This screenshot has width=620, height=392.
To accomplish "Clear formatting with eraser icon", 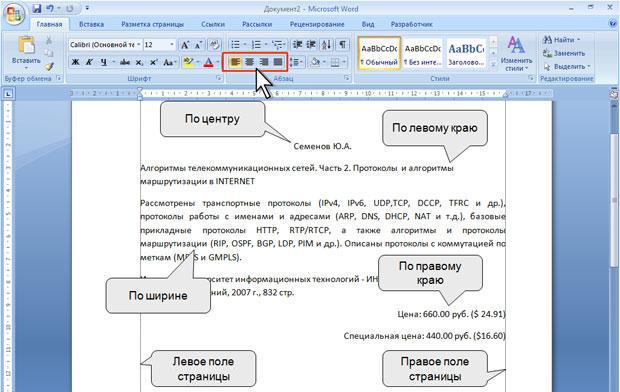I will pos(214,45).
